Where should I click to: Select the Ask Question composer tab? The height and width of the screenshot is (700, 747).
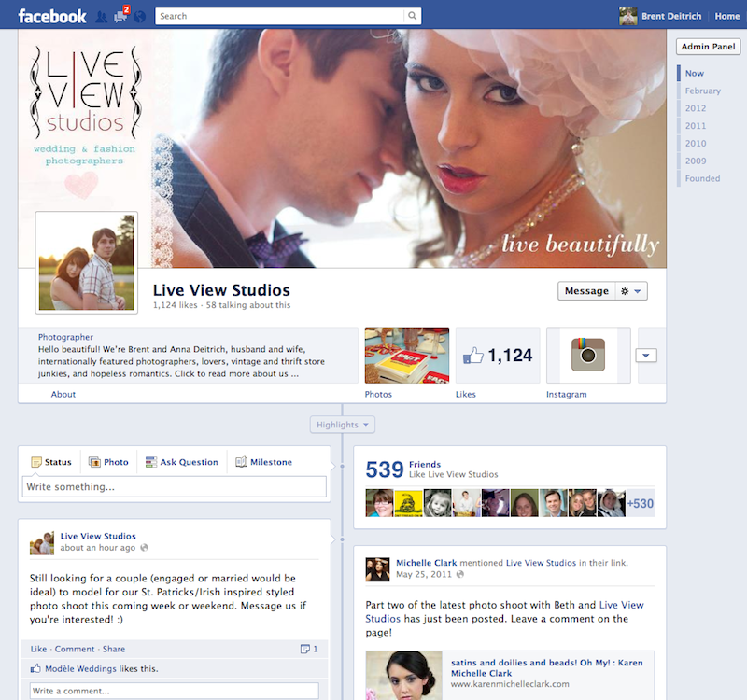(x=181, y=462)
